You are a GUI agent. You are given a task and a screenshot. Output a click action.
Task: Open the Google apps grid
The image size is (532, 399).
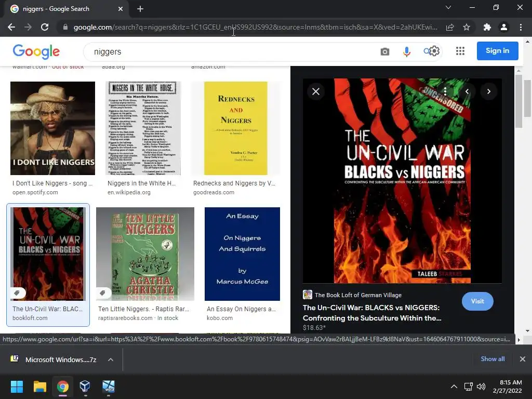[460, 51]
